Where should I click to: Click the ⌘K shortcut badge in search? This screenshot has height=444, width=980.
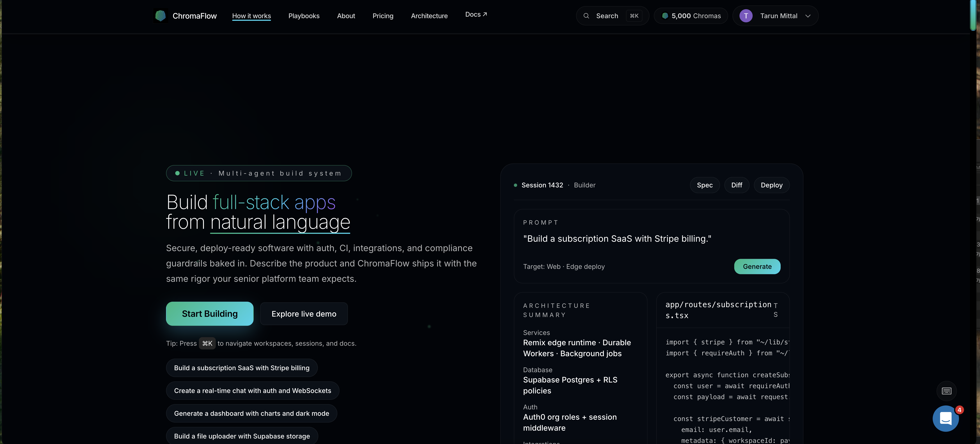634,16
